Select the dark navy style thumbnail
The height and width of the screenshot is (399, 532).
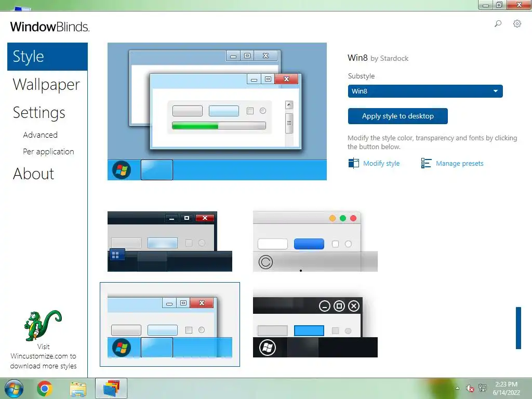(170, 242)
